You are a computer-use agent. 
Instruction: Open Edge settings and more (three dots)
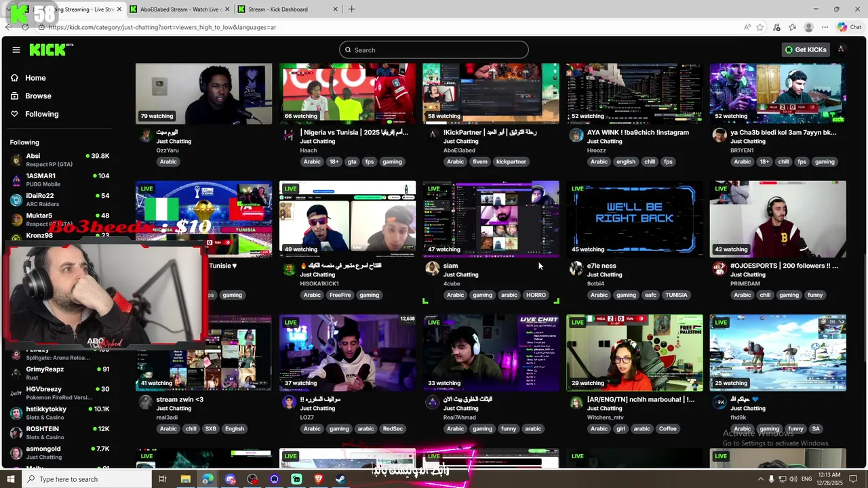(x=825, y=27)
